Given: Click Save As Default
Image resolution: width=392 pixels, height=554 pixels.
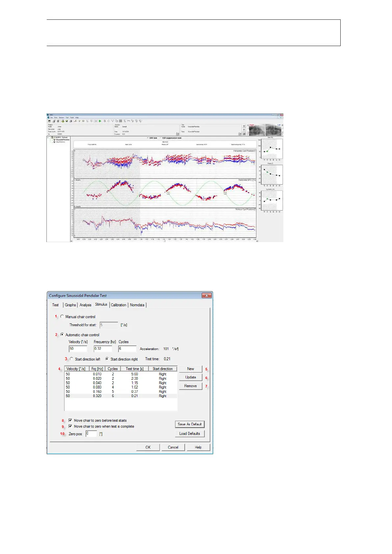Looking at the screenshot, I should click(190, 424).
